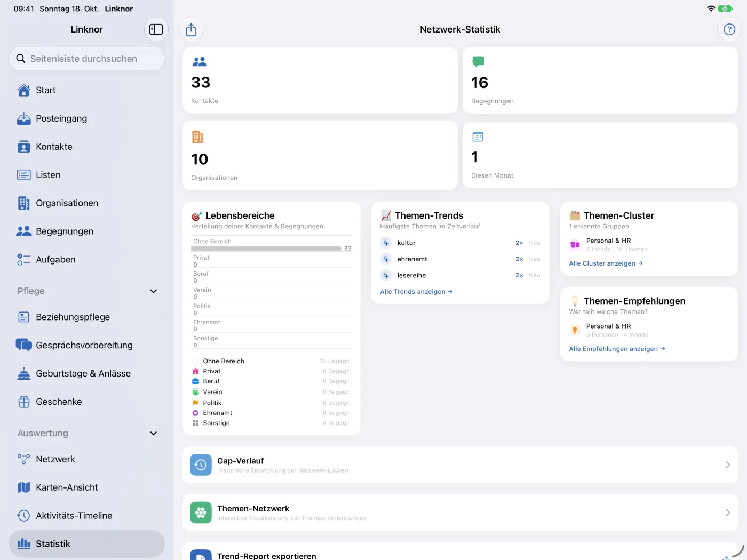Image resolution: width=747 pixels, height=560 pixels.
Task: Open Alle Cluster anzeigen link
Action: [x=606, y=263]
